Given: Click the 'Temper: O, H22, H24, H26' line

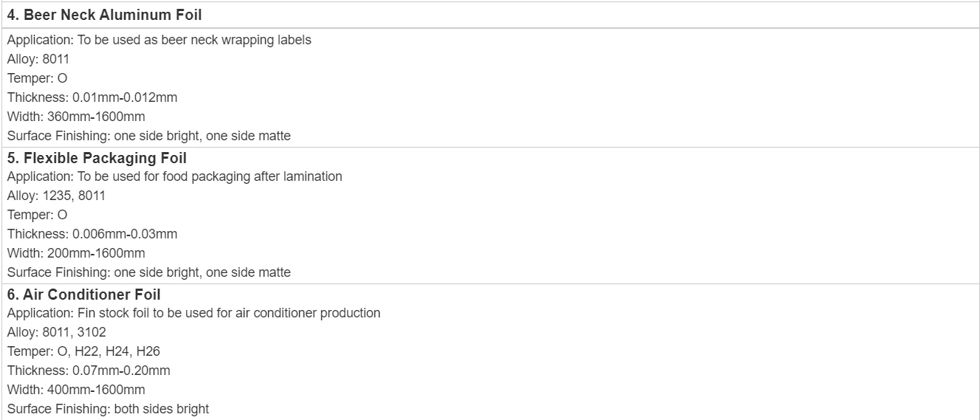Looking at the screenshot, I should [x=83, y=351].
